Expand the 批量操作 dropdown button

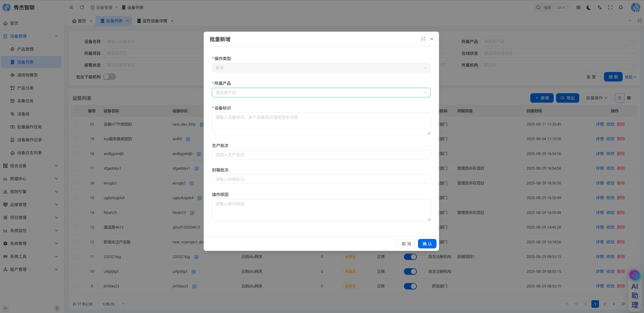click(597, 98)
